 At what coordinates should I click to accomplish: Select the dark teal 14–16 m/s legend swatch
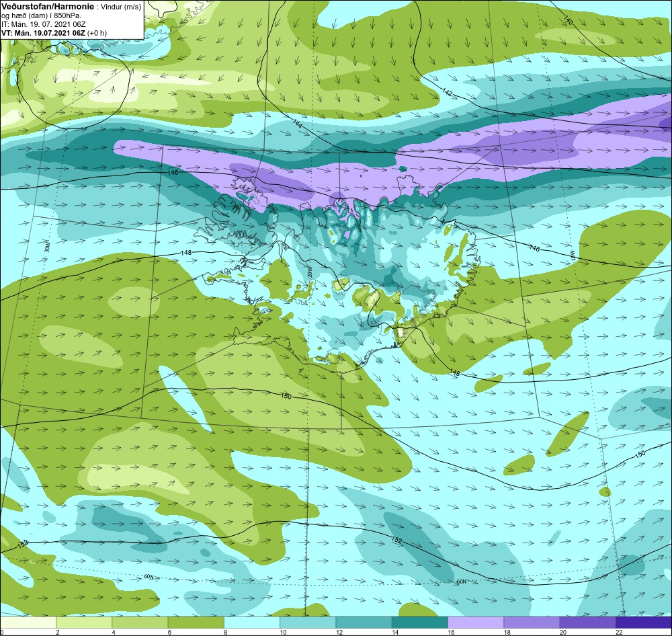[x=420, y=622]
